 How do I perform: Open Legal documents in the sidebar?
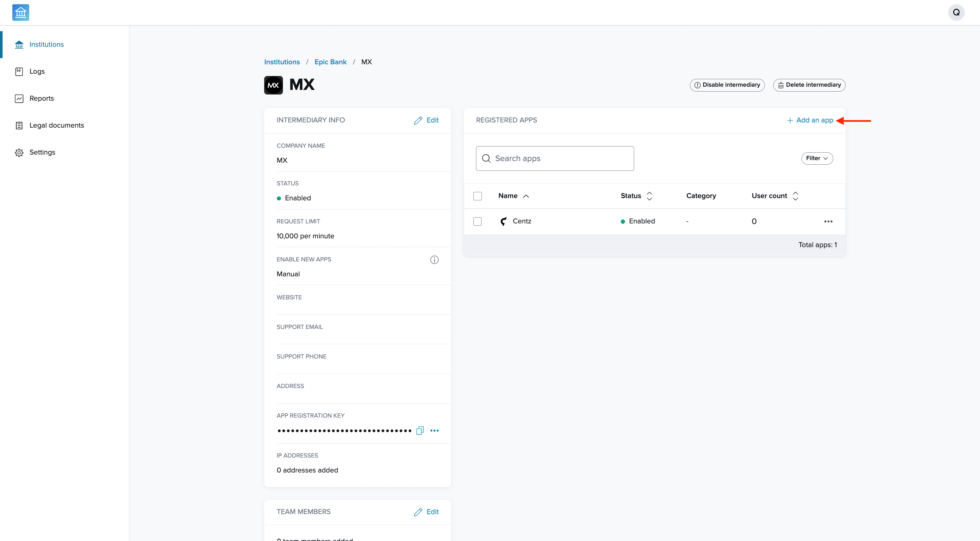pos(57,126)
